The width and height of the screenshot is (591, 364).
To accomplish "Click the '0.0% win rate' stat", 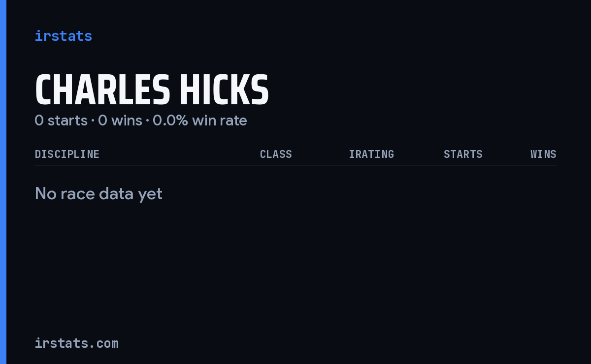I will pos(200,121).
